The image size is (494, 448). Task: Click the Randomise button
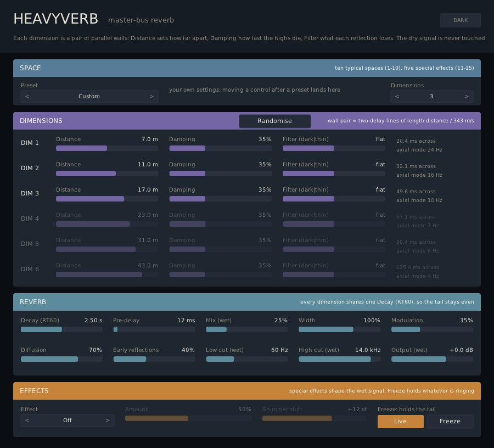[275, 121]
